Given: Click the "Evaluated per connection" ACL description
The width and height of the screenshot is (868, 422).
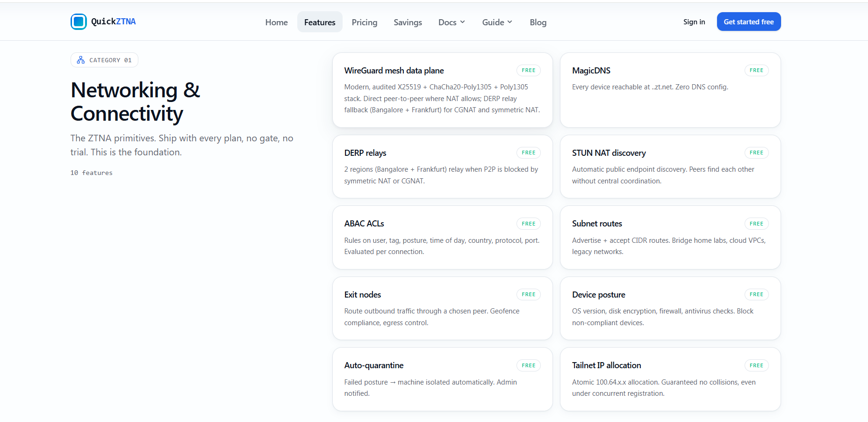Looking at the screenshot, I should coord(442,246).
